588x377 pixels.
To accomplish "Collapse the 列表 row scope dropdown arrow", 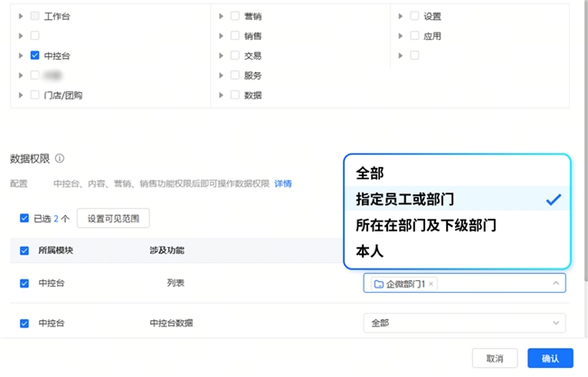I will tap(555, 283).
